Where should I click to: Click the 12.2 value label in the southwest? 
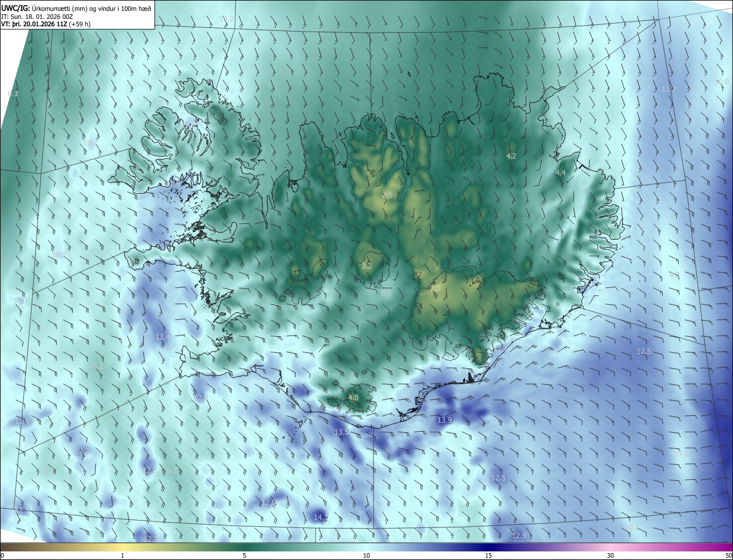82,451
